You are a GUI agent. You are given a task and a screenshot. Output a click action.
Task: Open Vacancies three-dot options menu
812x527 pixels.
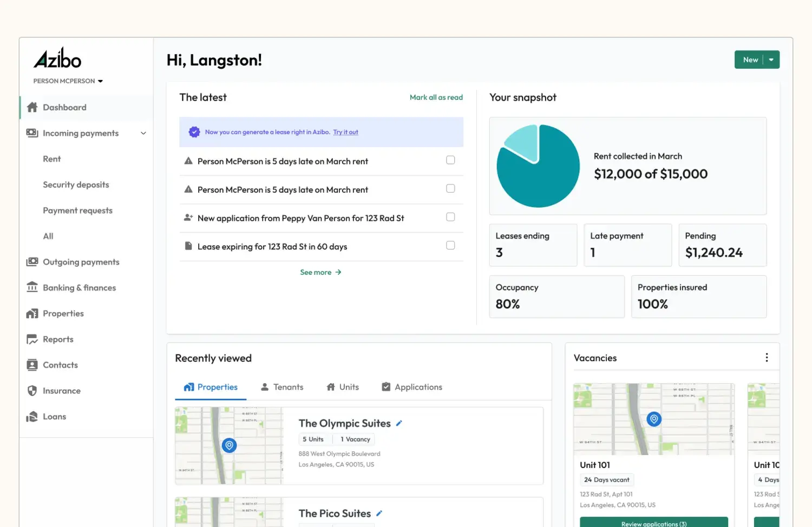pyautogui.click(x=767, y=358)
